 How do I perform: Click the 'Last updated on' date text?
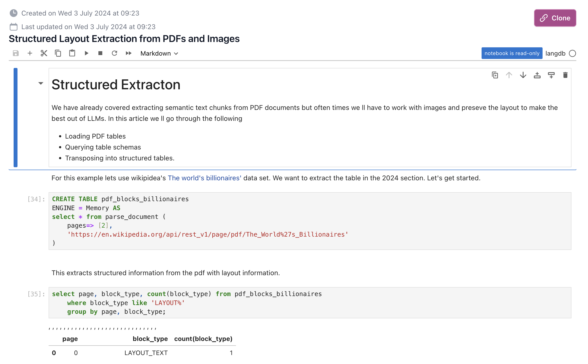coord(88,27)
